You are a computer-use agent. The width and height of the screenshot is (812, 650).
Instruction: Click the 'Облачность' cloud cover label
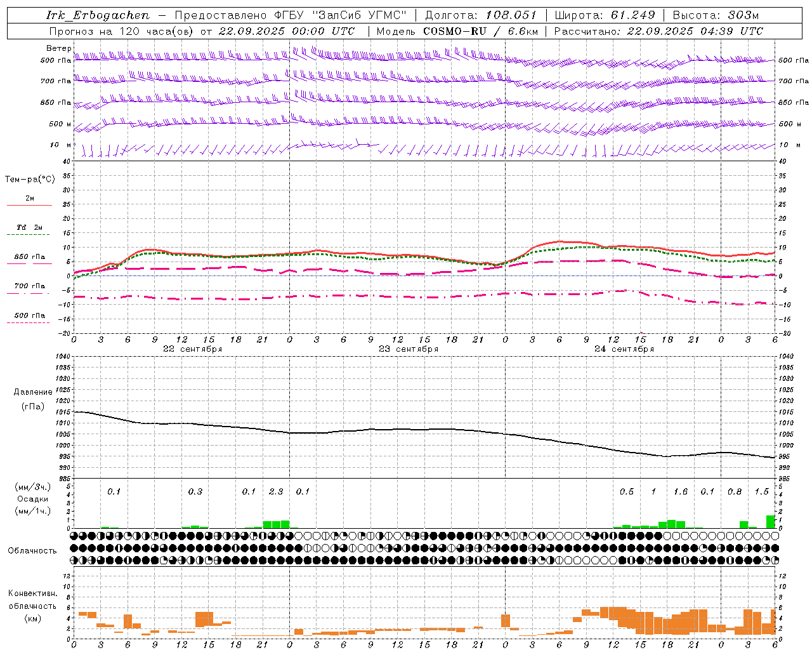(32, 551)
